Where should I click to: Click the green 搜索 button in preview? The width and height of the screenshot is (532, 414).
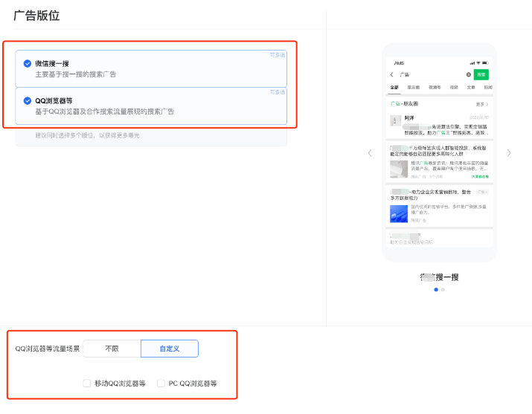(481, 74)
